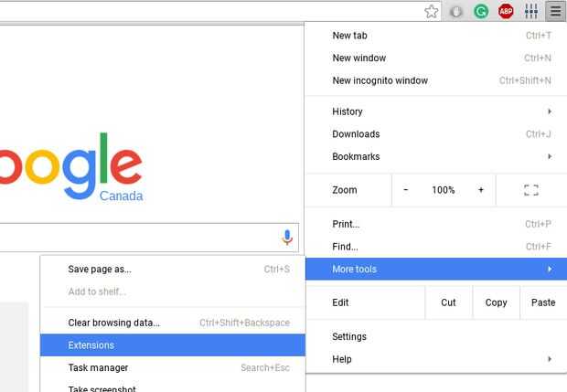Screen dimensions: 567x392
Task: Click the Paste button
Action: coord(543,302)
